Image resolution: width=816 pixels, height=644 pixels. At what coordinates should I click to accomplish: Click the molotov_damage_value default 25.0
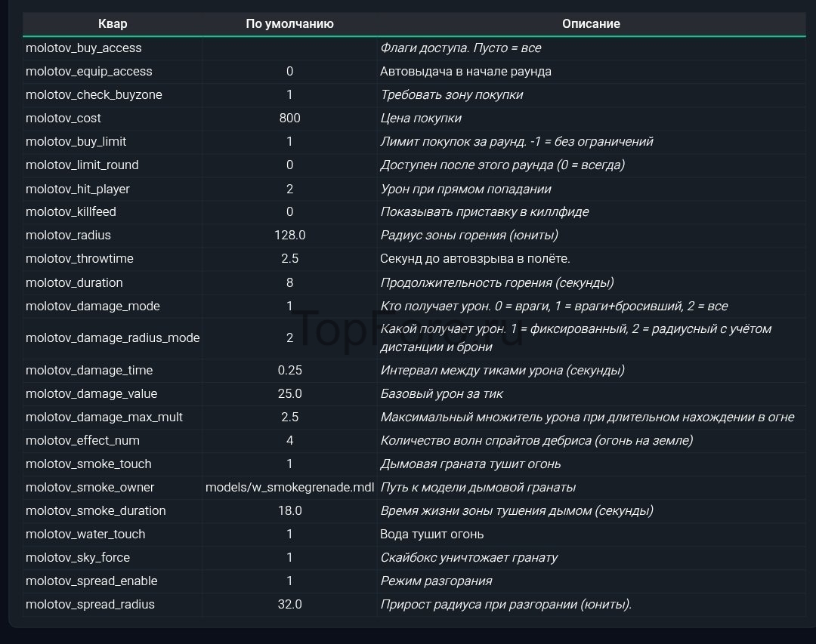(x=290, y=394)
